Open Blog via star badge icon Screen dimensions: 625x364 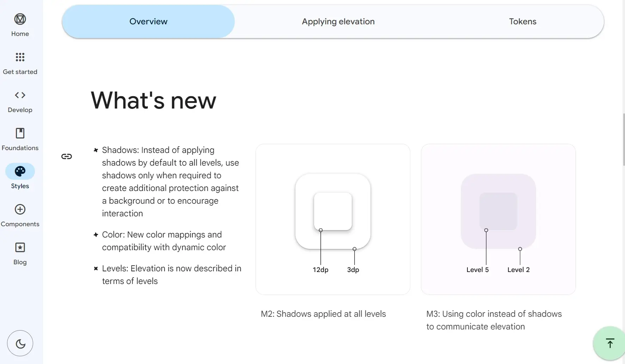pyautogui.click(x=20, y=247)
